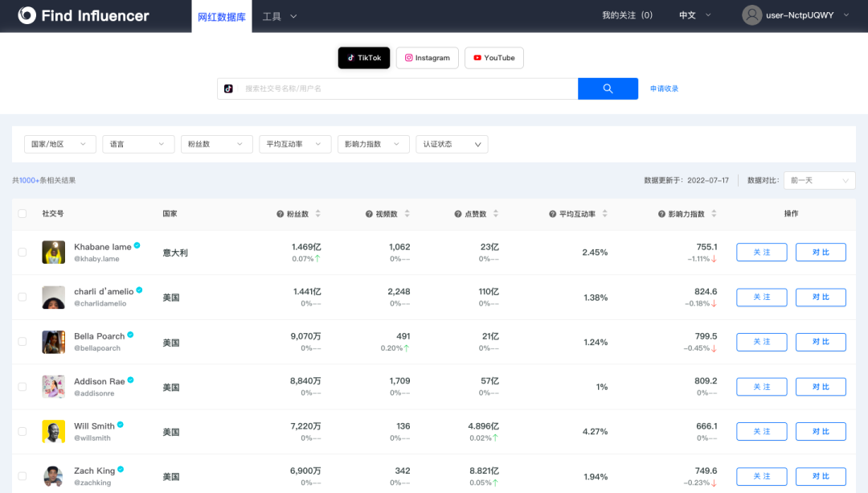Screen dimensions: 868x493
Task: Open the 工具 menu
Action: click(279, 17)
